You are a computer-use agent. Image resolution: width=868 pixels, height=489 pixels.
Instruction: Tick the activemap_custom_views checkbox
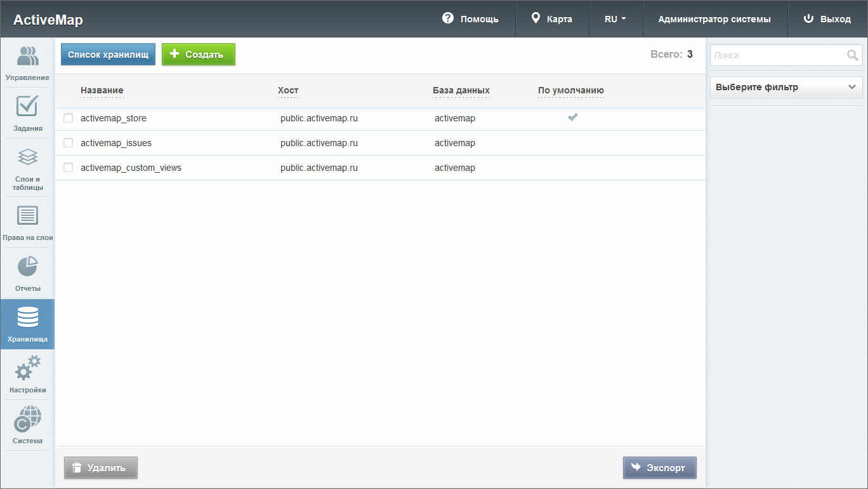pyautogui.click(x=69, y=168)
